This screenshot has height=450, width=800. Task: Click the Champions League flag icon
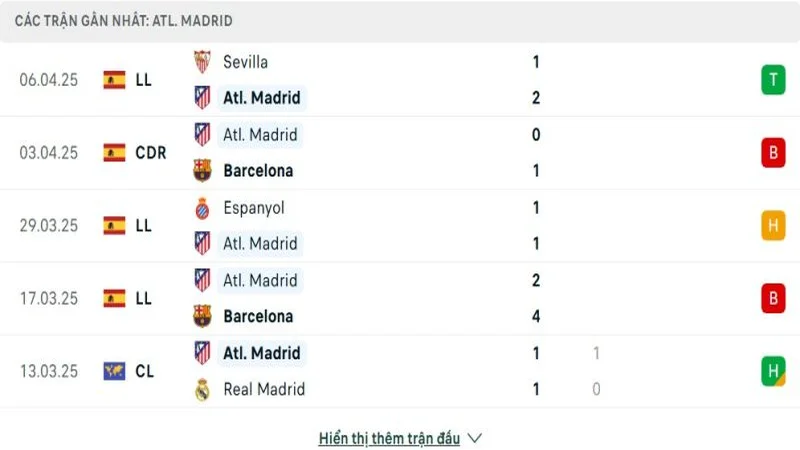pos(114,371)
